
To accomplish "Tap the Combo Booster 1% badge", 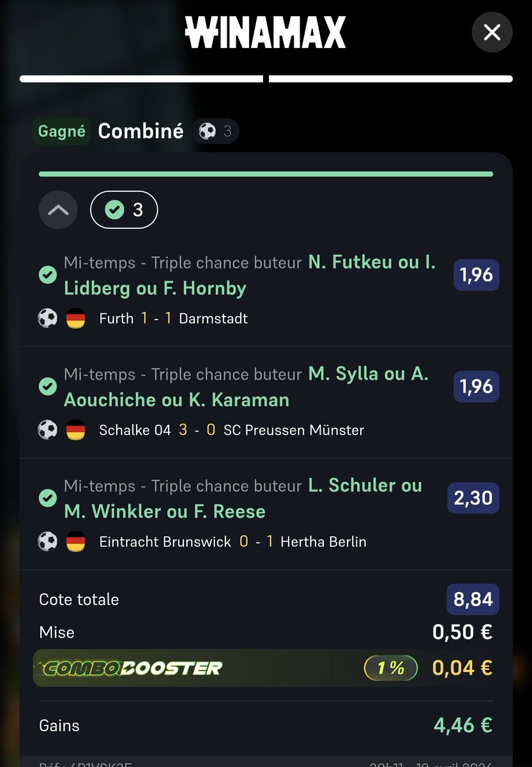I will 391,668.
